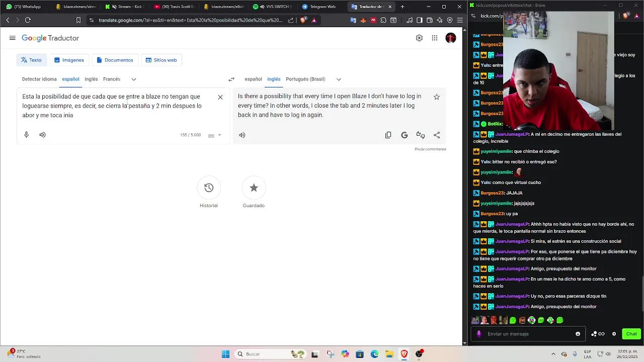
Task: Open a new browser tab
Action: (x=402, y=7)
